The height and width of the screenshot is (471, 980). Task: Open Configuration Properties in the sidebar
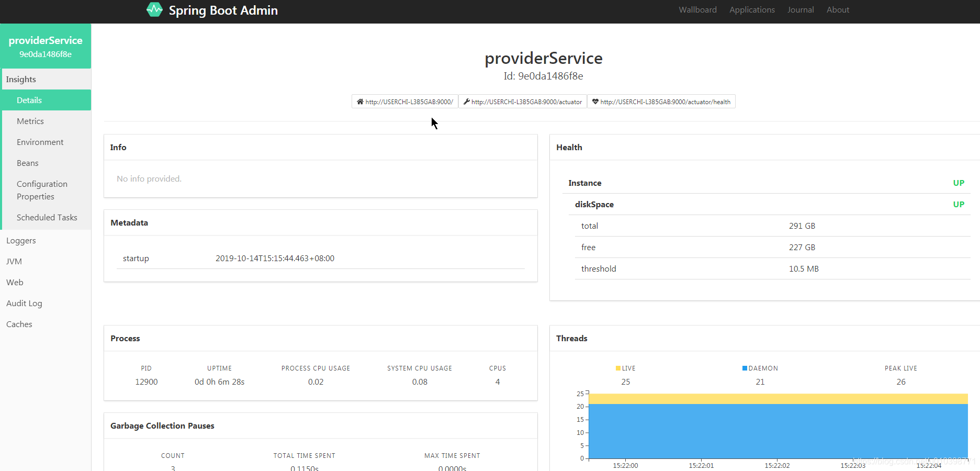click(x=46, y=190)
